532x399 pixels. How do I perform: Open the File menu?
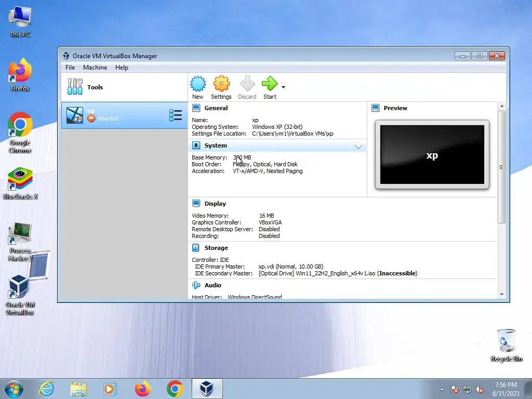(70, 68)
